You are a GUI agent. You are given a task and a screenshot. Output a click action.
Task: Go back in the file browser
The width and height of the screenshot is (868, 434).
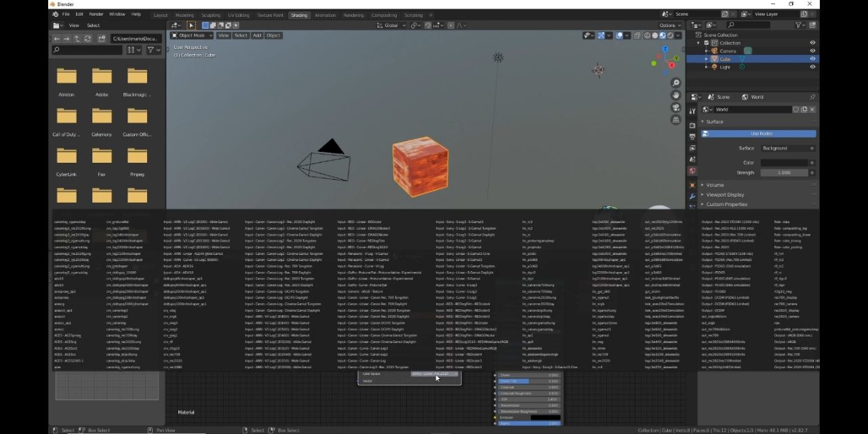pos(57,39)
